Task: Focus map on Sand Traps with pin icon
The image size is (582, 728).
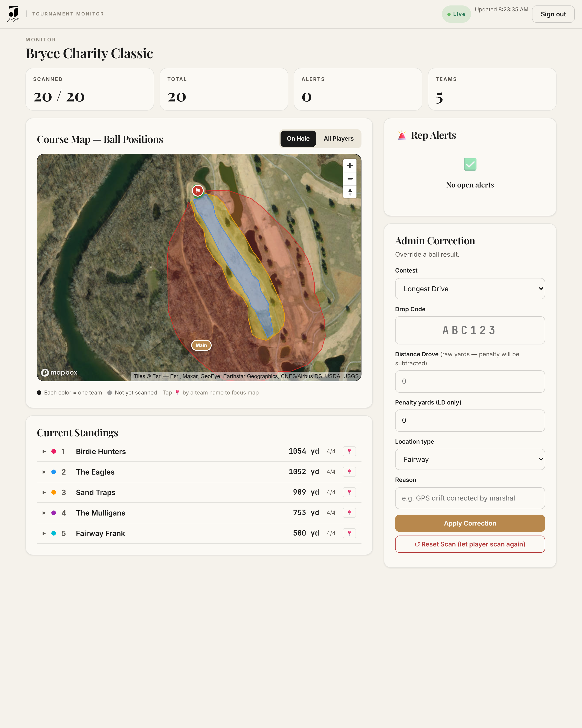Action: (349, 492)
